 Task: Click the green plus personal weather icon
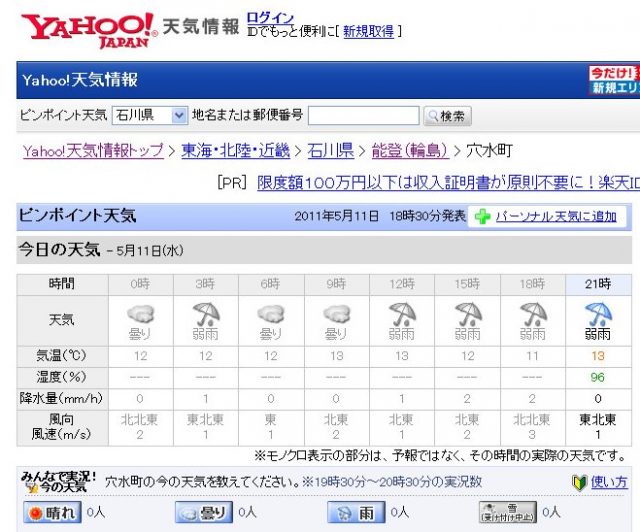coord(481,216)
